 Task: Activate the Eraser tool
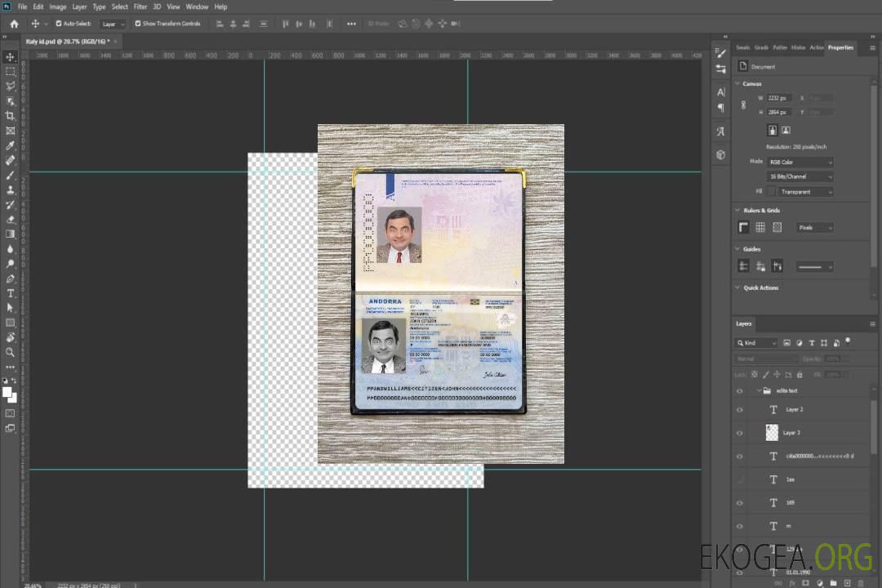pyautogui.click(x=11, y=219)
